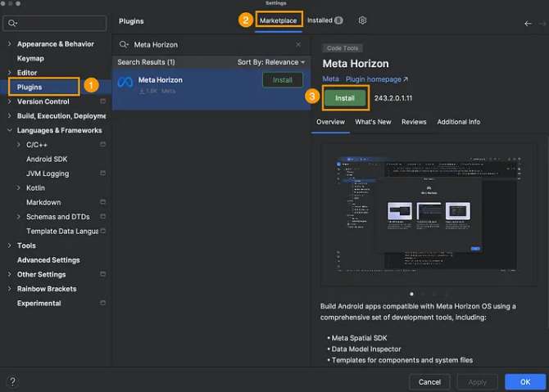Viewport: 549px width, 392px height.
Task: Open the Reviews tab
Action: click(414, 122)
